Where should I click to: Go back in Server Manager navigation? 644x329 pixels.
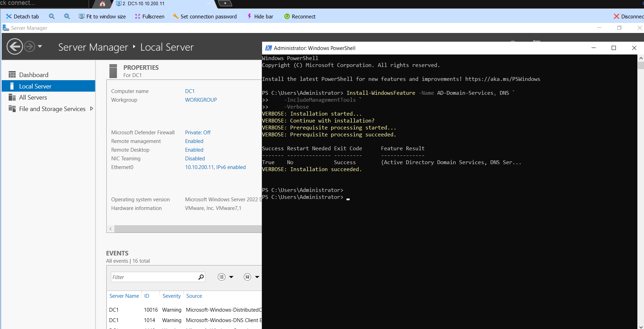[x=15, y=47]
